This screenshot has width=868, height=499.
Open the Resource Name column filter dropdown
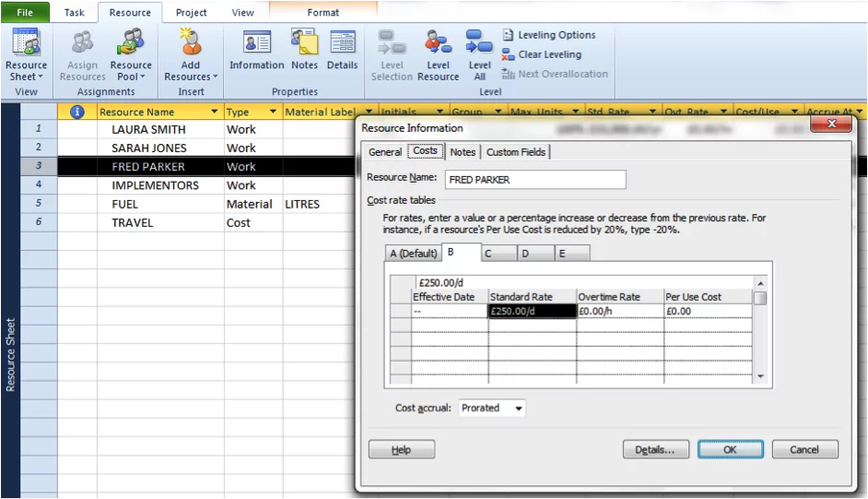point(214,113)
